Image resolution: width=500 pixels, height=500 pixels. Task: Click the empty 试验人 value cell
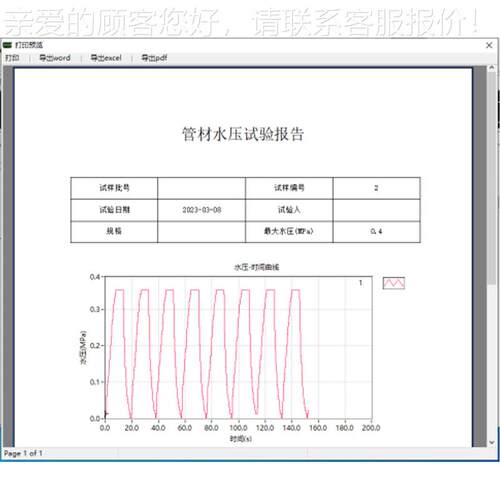[376, 210]
